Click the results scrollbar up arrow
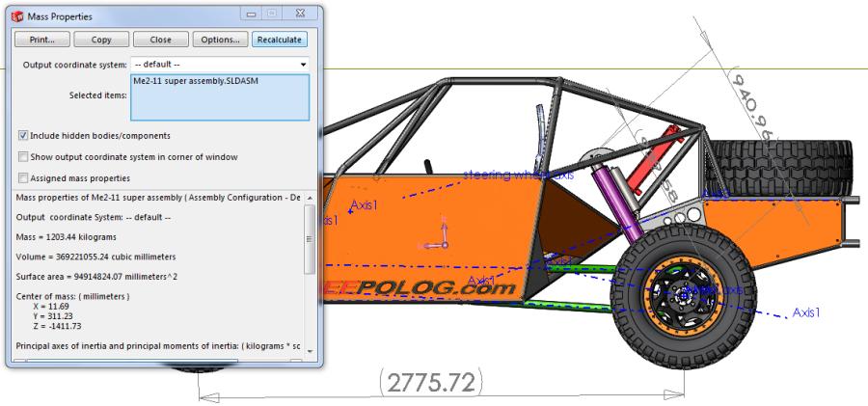 pos(310,196)
